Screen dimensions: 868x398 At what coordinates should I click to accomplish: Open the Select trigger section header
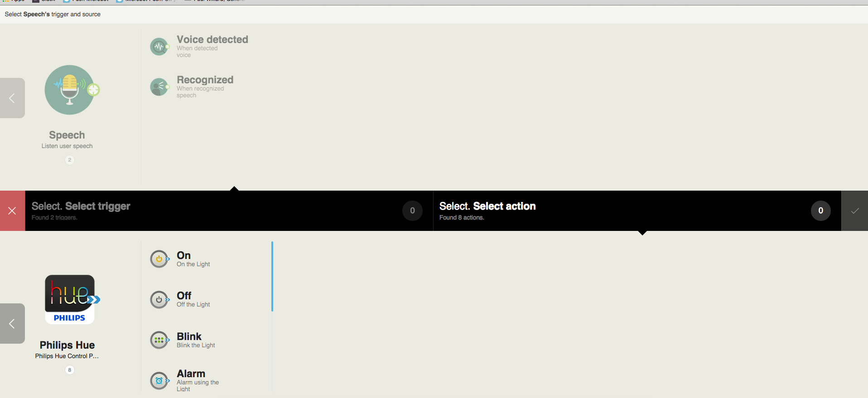pos(229,211)
